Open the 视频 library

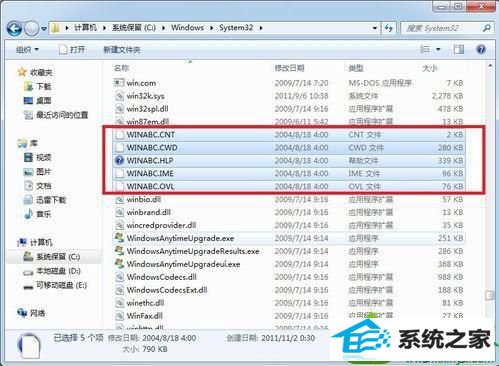coord(44,157)
